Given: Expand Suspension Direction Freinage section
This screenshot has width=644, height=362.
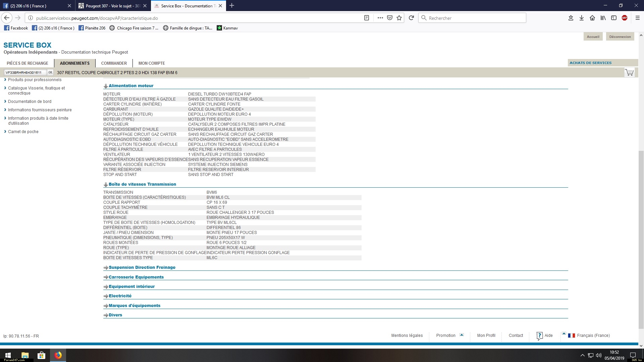Looking at the screenshot, I should [142, 267].
